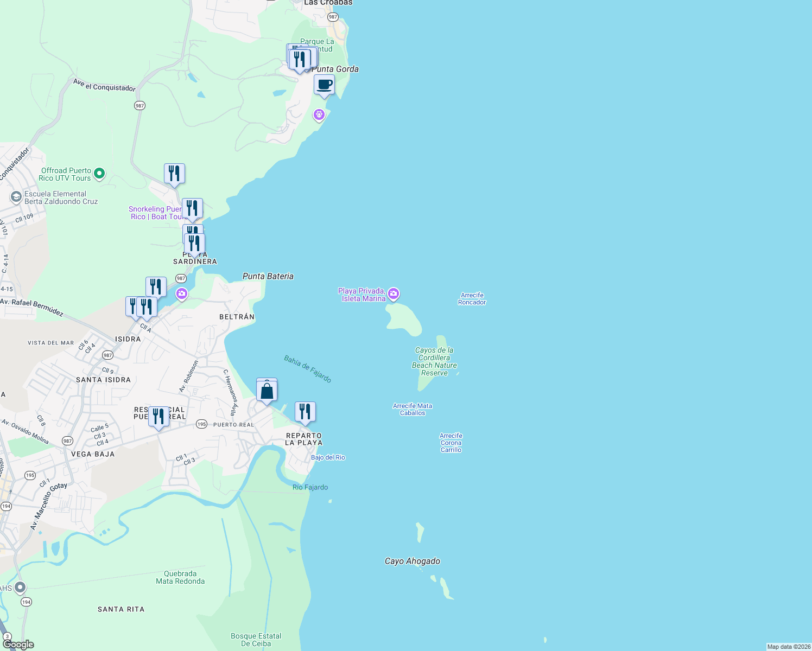
Task: Select the restaurant marker near Punta Gorda
Action: point(301,59)
